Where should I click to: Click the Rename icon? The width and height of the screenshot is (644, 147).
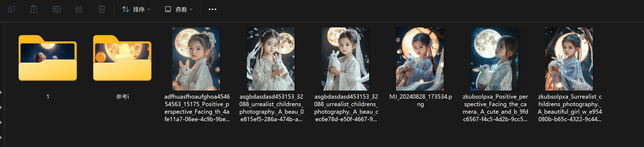click(57, 9)
